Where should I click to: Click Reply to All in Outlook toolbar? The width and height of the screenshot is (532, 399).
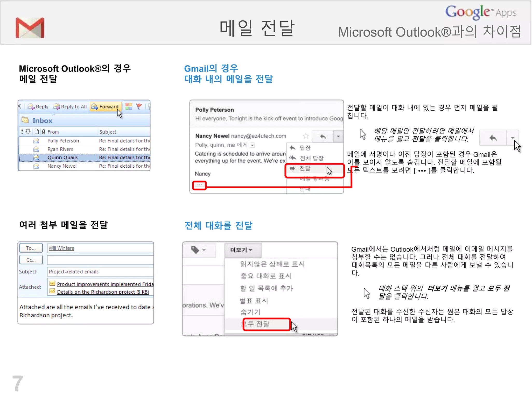tap(70, 107)
